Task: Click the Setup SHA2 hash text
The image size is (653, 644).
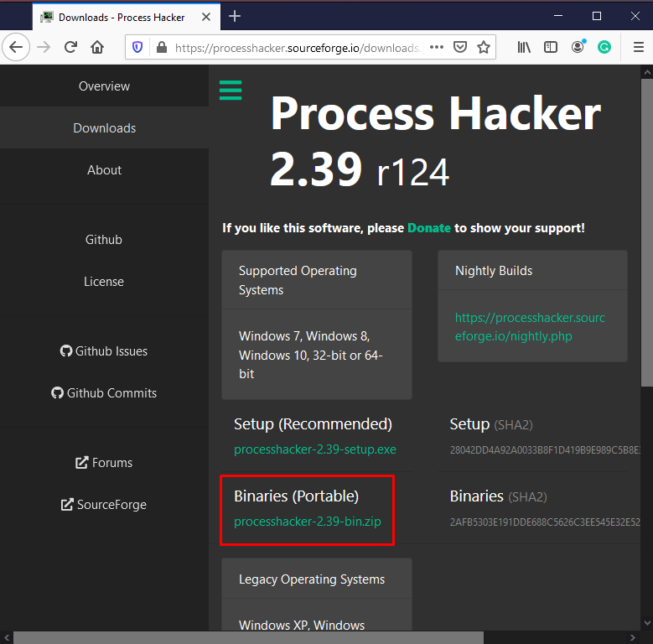Action: click(545, 450)
